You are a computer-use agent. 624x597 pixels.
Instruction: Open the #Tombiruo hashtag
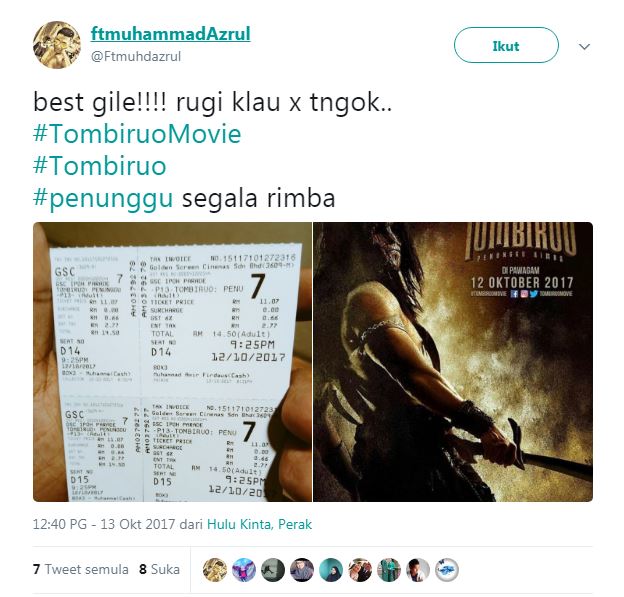100,166
